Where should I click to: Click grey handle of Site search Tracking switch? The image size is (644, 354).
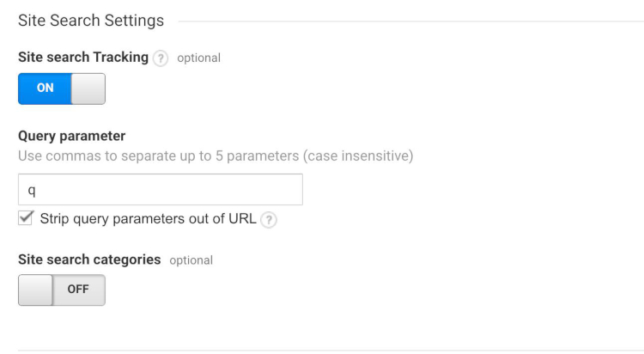(88, 89)
